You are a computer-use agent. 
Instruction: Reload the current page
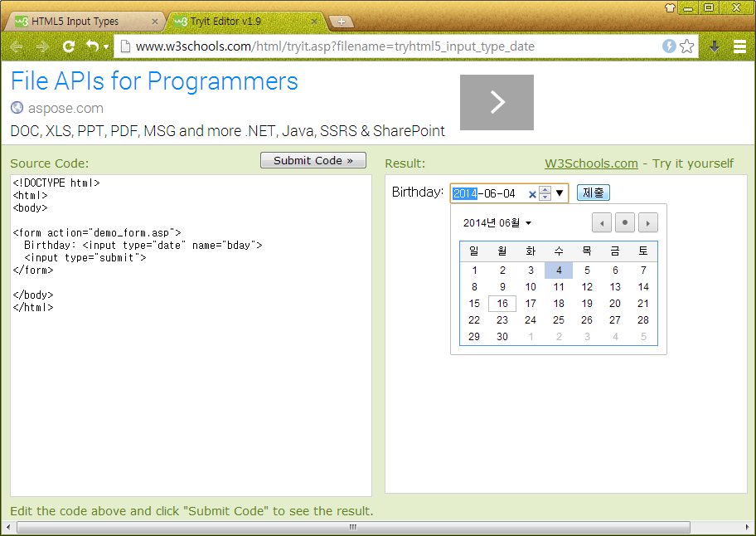click(69, 46)
